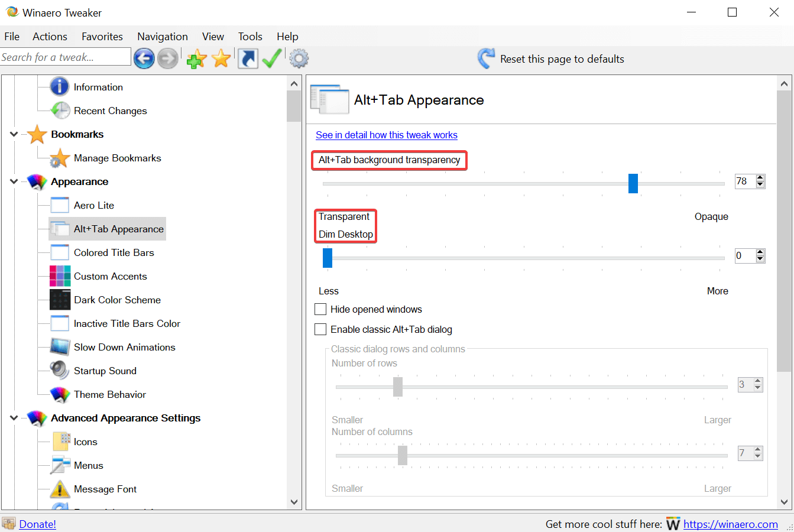Open 'See in detail how this tweak works' link
794x532 pixels.
[386, 135]
